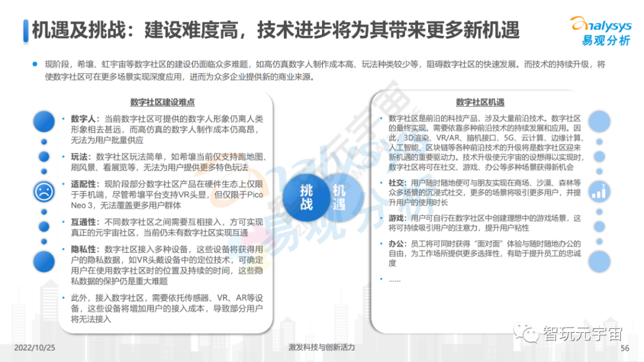
Task: Click the large light blue circle at the top right
Action: tap(599, 121)
